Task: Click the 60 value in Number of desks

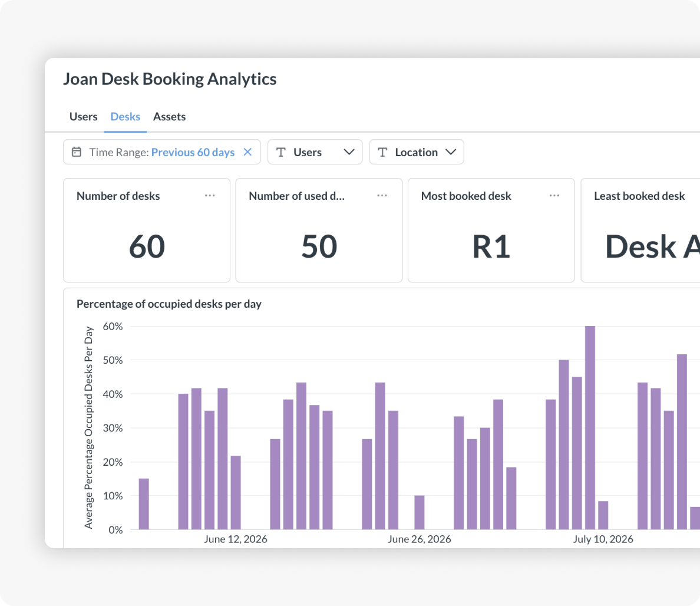Action: (x=147, y=246)
